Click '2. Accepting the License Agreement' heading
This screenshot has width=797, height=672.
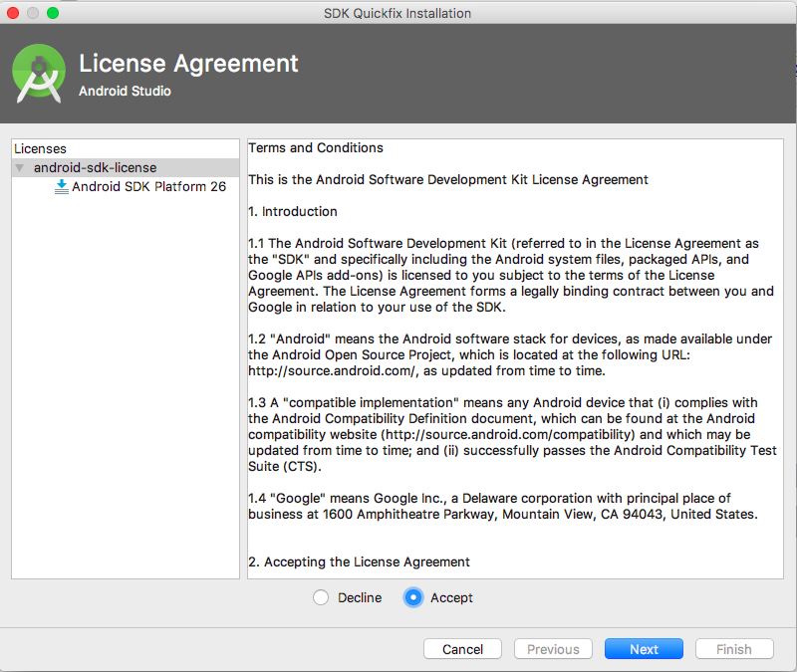[359, 561]
